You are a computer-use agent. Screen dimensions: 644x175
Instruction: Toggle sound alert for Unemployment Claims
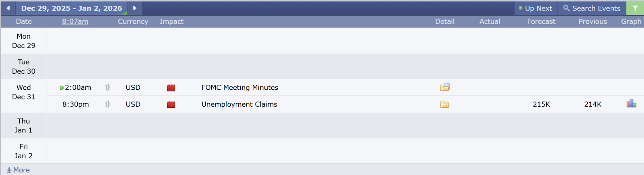click(x=107, y=104)
